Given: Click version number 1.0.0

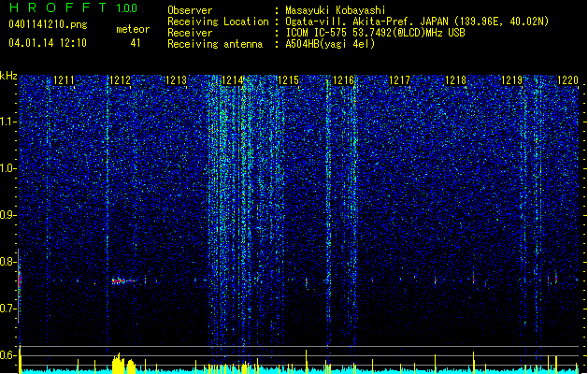Looking at the screenshot, I should tap(126, 8).
